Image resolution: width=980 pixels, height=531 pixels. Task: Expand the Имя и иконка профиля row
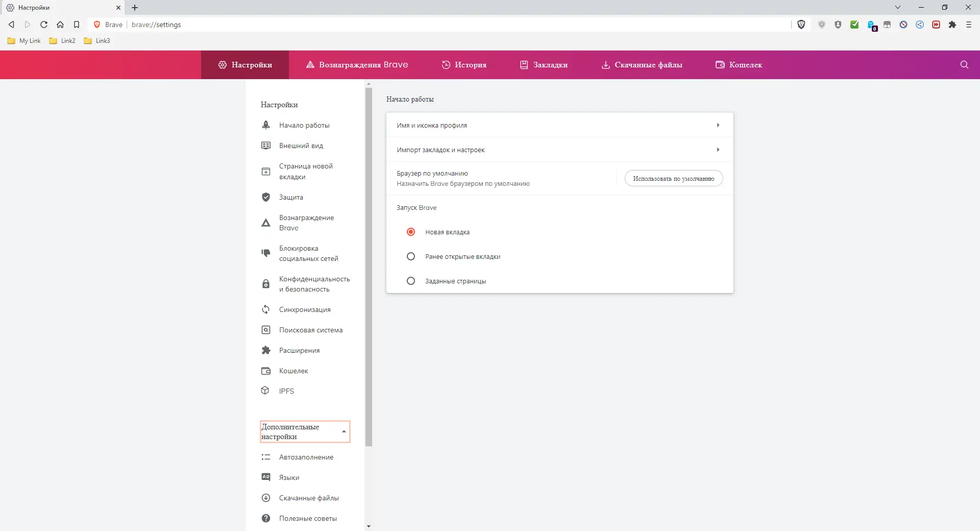point(559,125)
